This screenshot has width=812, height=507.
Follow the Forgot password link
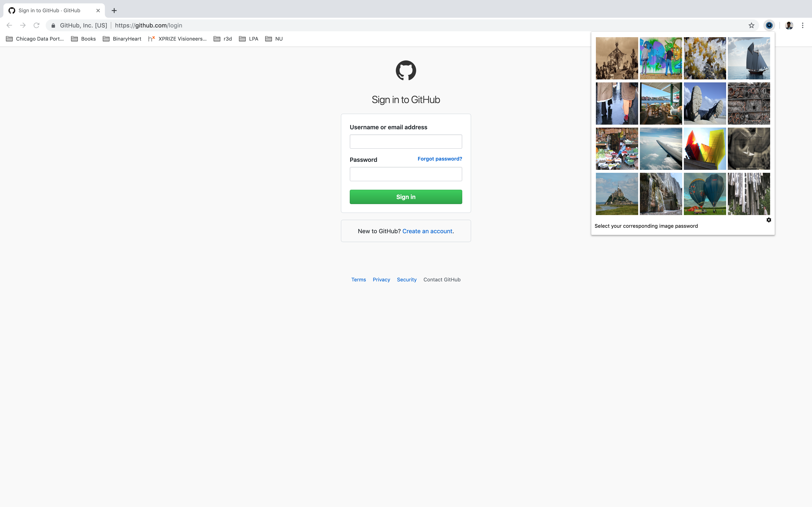pyautogui.click(x=440, y=159)
